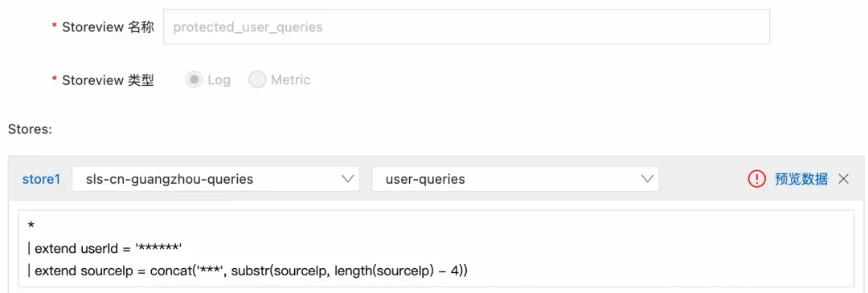Open the sls-cn-guangzhou-queries project dropdown
Viewport: 868px width, 293px height.
pyautogui.click(x=216, y=179)
